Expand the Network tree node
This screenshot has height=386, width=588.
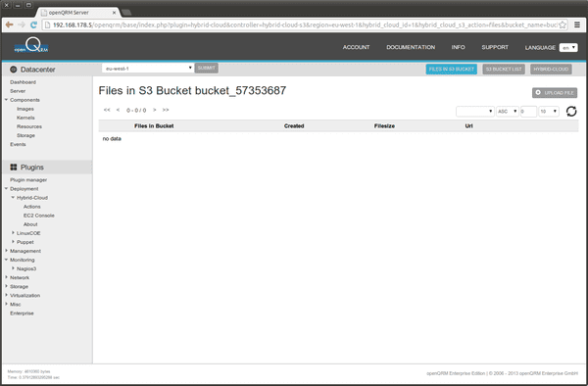click(x=7, y=277)
